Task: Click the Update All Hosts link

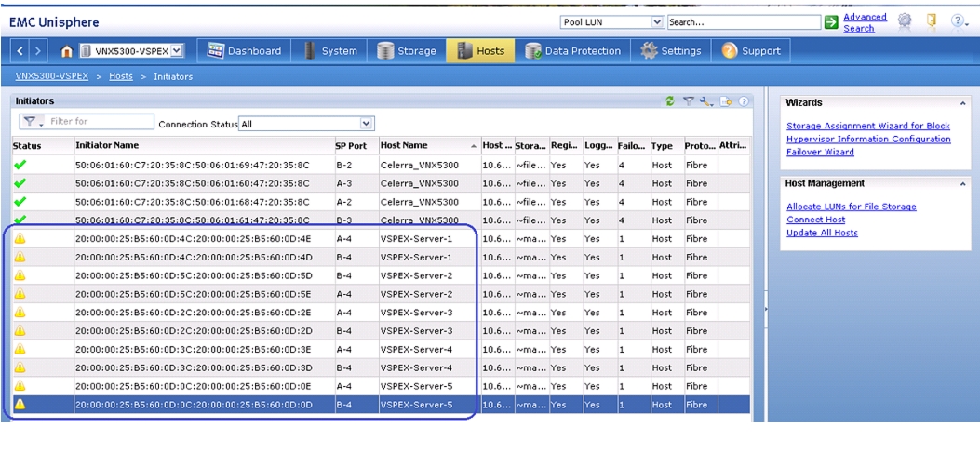Action: click(822, 233)
